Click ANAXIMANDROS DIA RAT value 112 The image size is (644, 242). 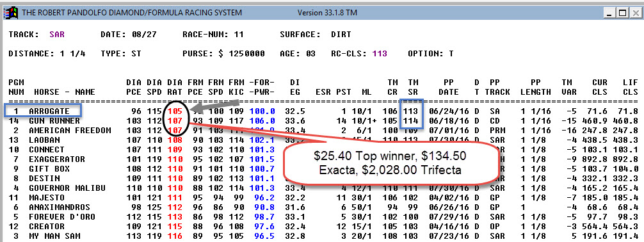click(x=175, y=207)
